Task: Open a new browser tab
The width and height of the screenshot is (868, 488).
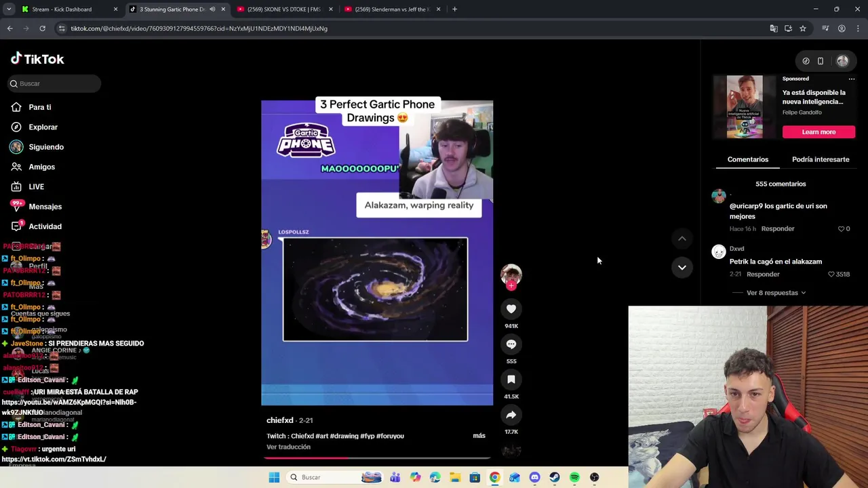Action: (x=454, y=9)
